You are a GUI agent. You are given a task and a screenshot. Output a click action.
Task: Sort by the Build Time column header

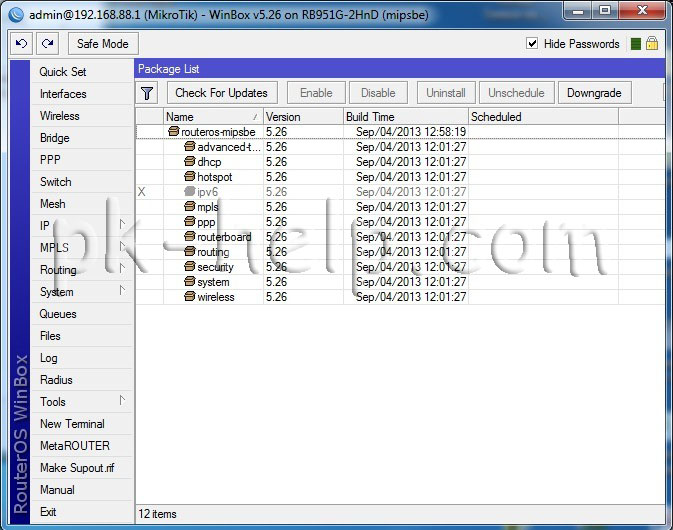coord(406,117)
